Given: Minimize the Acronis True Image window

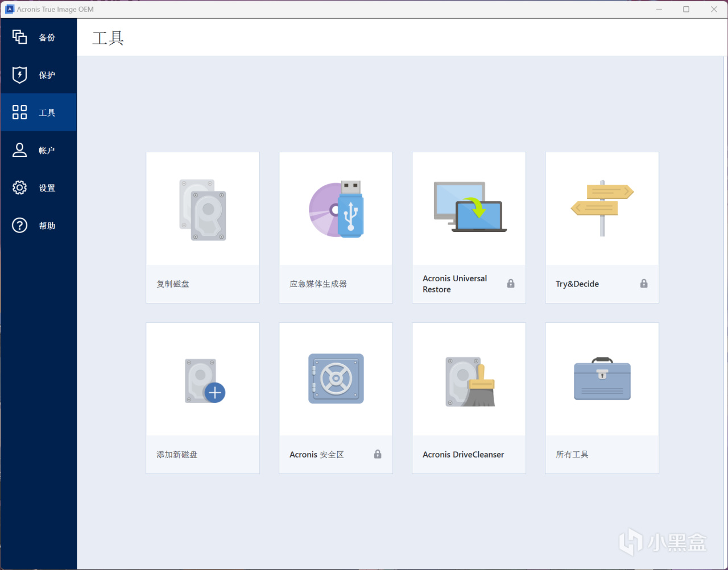Looking at the screenshot, I should click(659, 9).
